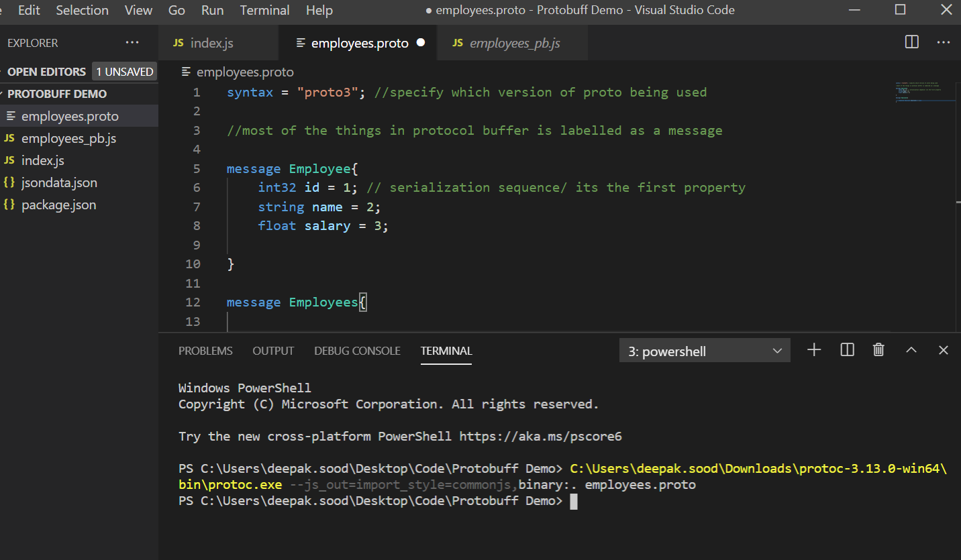Viewport: 961px width, 560px height.
Task: Select the Terminal panel tab
Action: tap(446, 351)
